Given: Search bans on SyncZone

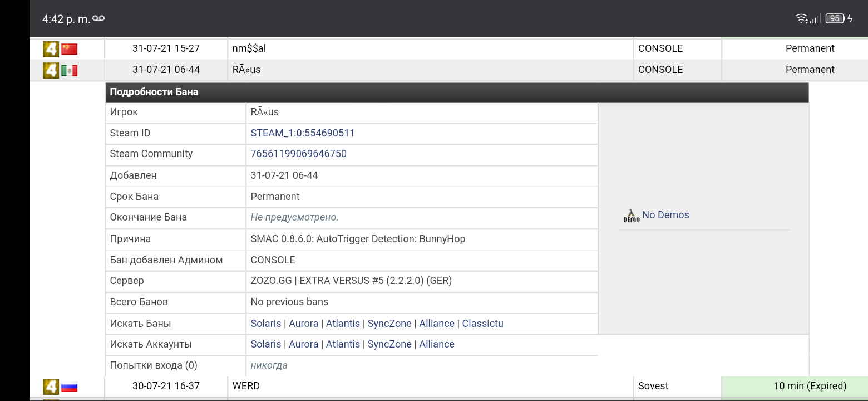Looking at the screenshot, I should click(389, 324).
